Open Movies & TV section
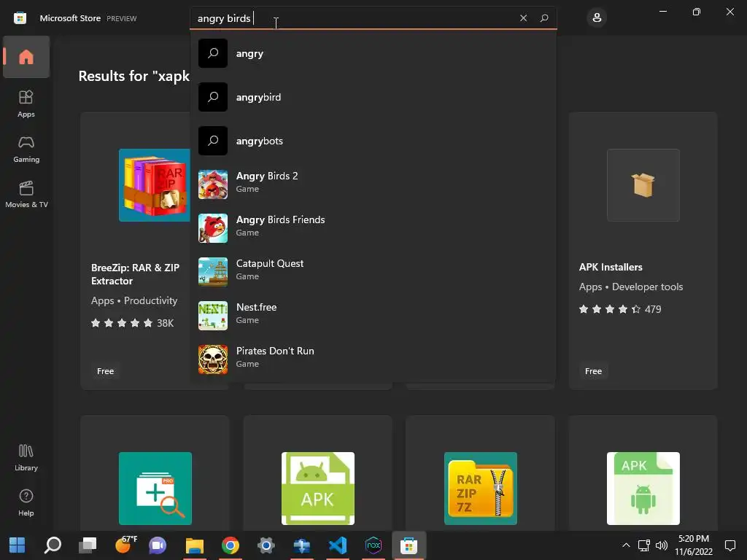This screenshot has height=560, width=747. pos(26,194)
